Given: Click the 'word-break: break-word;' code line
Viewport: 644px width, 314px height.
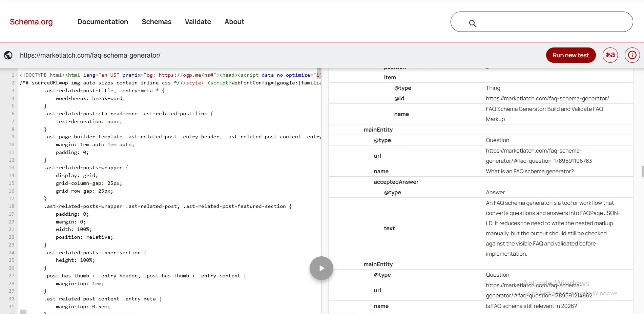Looking at the screenshot, I should click(90, 98).
